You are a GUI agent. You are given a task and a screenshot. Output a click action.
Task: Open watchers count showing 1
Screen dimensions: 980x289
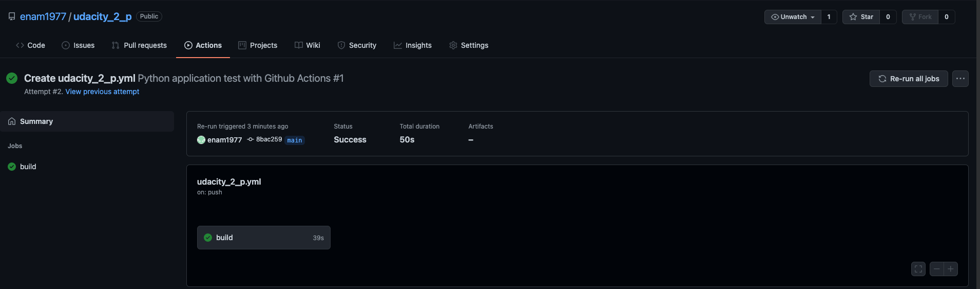pyautogui.click(x=829, y=17)
